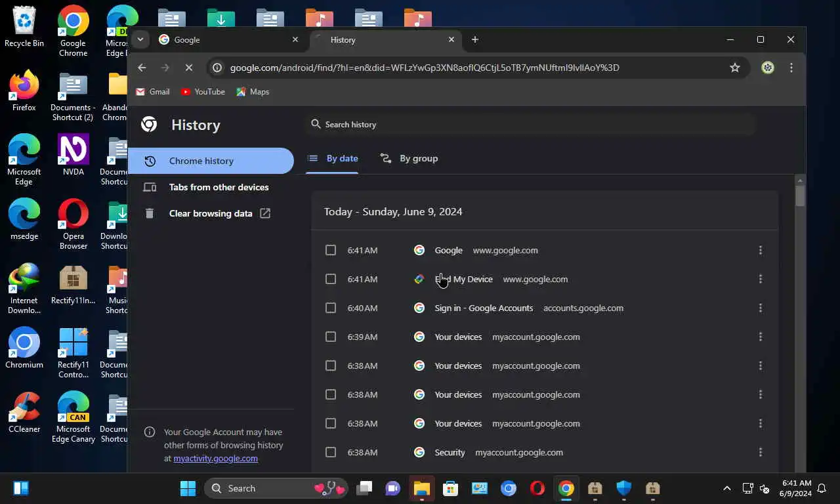Open Recycle Bin on desktop

click(24, 27)
